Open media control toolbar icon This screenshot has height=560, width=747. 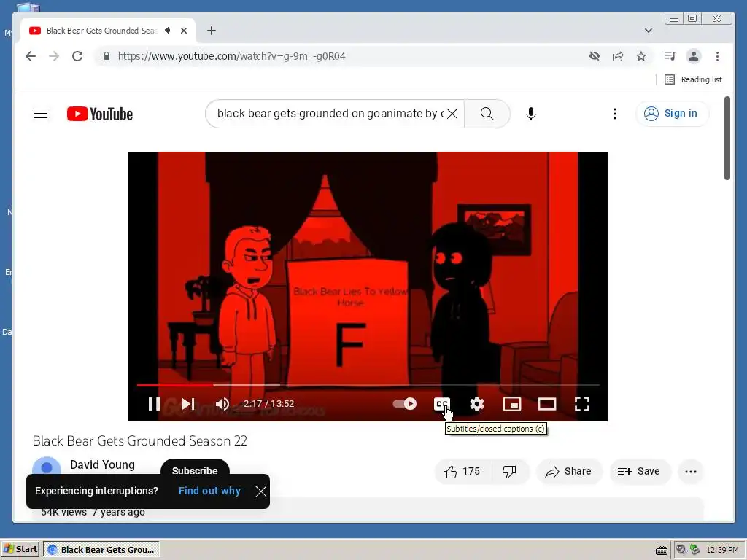670,56
